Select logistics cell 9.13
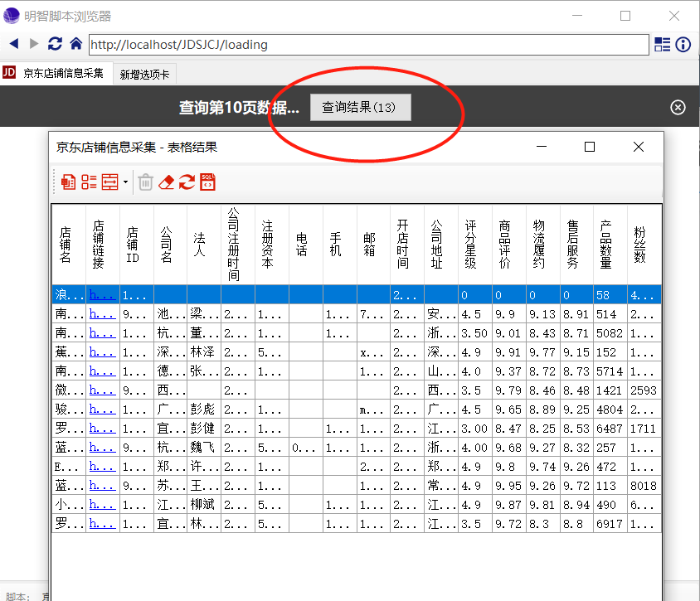The image size is (700, 601). point(543,314)
